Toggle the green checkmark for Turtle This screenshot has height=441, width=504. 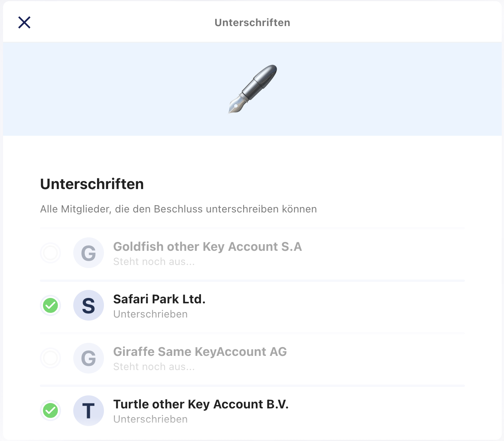(51, 411)
